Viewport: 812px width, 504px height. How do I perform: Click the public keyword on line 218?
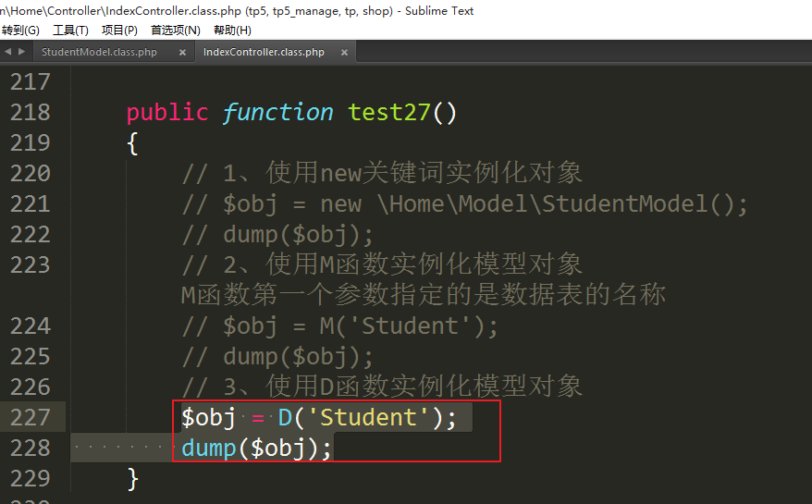pyautogui.click(x=167, y=113)
